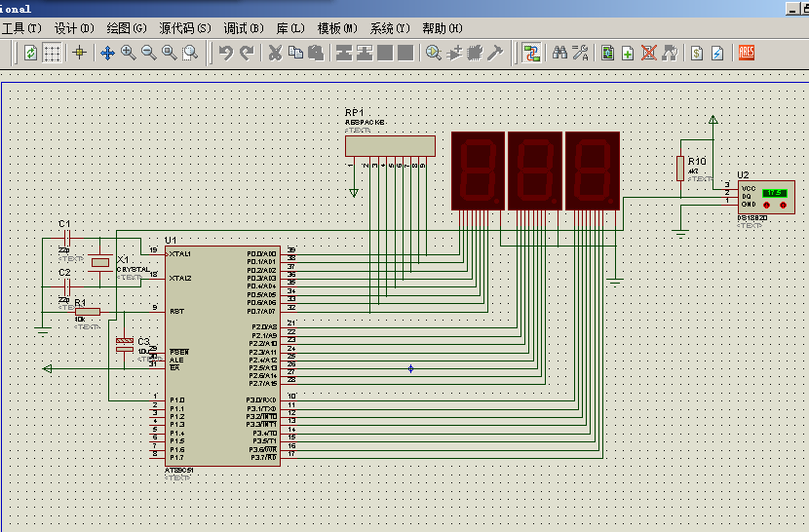
Task: Select the first seven-segment display
Action: [x=478, y=171]
